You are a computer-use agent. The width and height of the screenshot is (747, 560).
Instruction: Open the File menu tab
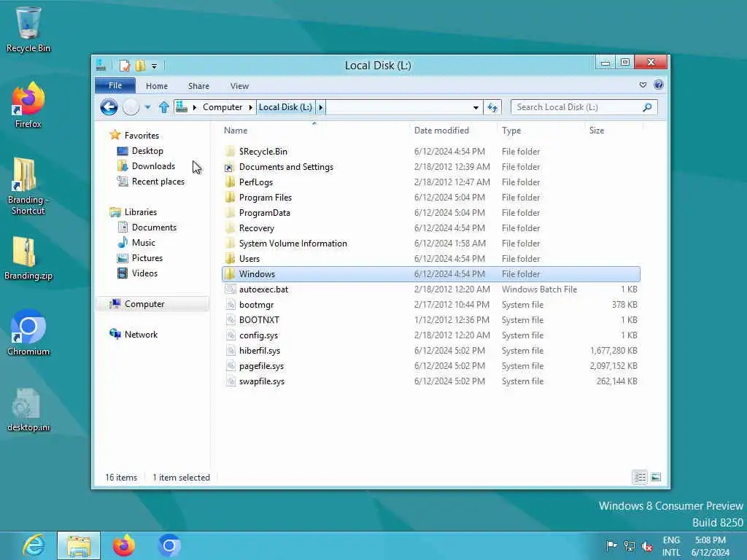pyautogui.click(x=115, y=85)
